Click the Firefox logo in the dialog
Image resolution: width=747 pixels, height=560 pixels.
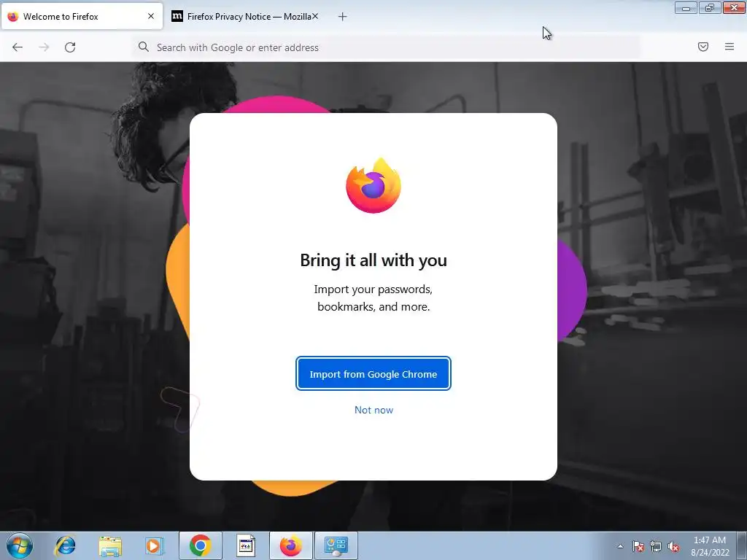(373, 185)
